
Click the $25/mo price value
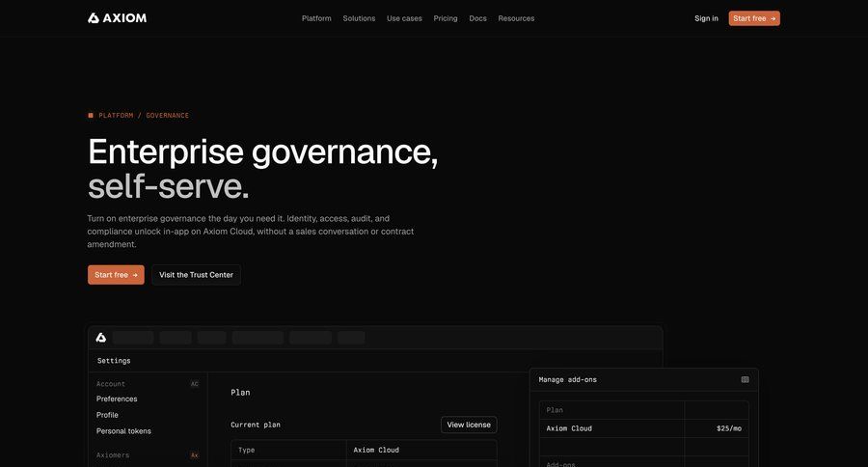tap(729, 428)
